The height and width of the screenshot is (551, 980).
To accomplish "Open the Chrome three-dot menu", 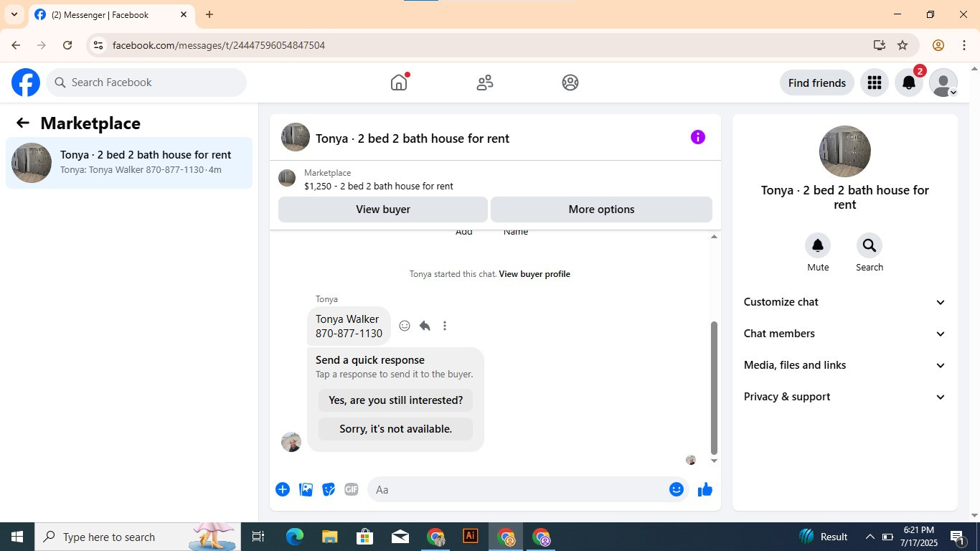I will point(964,45).
